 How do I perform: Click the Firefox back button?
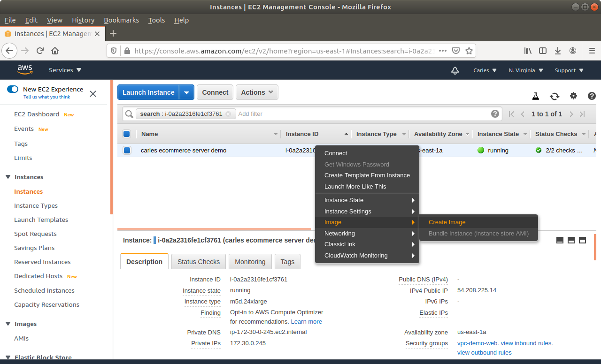(x=10, y=51)
